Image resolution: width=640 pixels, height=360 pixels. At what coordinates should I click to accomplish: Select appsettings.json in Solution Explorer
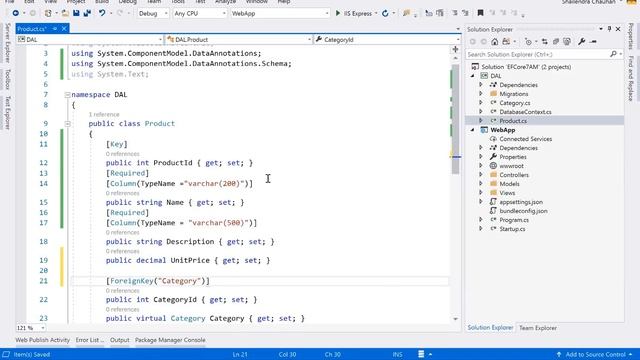(521, 202)
